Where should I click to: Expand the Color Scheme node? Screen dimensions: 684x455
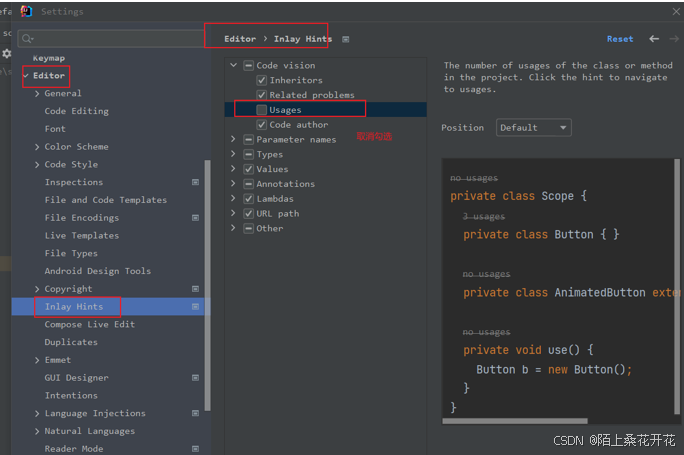pos(37,147)
